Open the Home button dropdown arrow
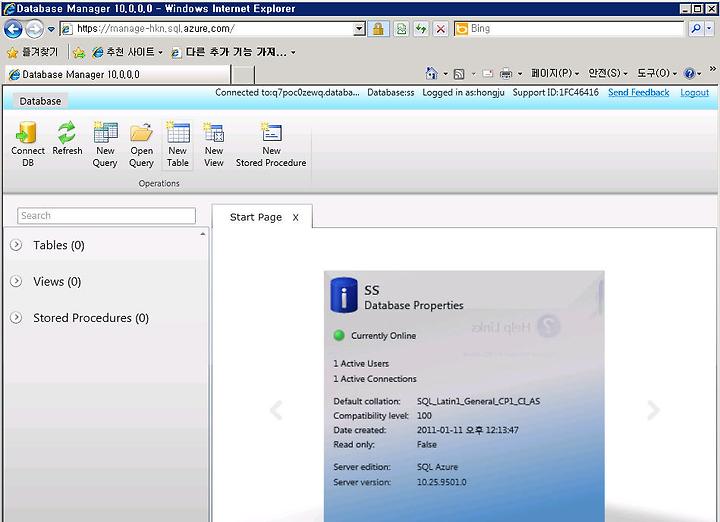This screenshot has width=720, height=522. pos(445,74)
